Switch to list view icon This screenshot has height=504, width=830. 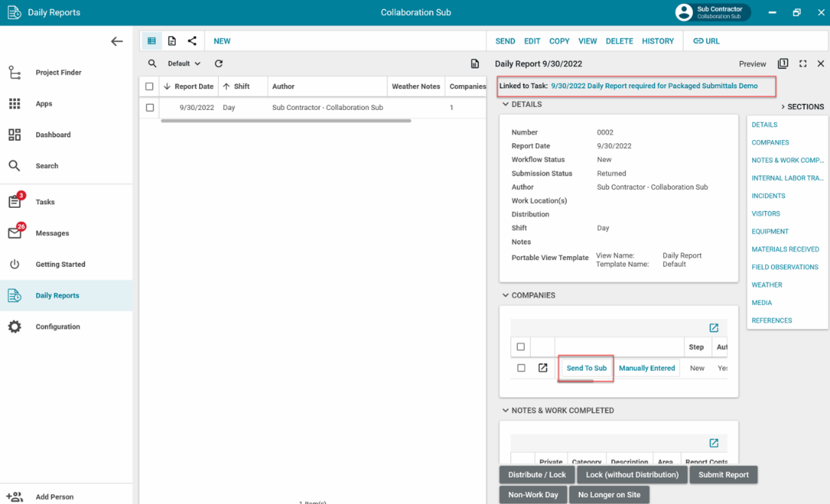(152, 41)
